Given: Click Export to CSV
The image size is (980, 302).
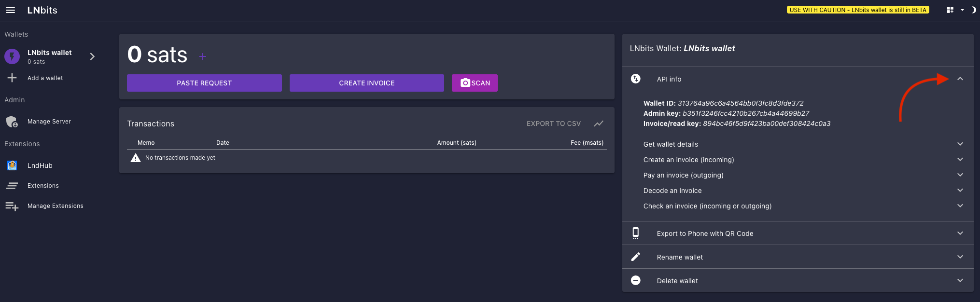Looking at the screenshot, I should coord(553,124).
